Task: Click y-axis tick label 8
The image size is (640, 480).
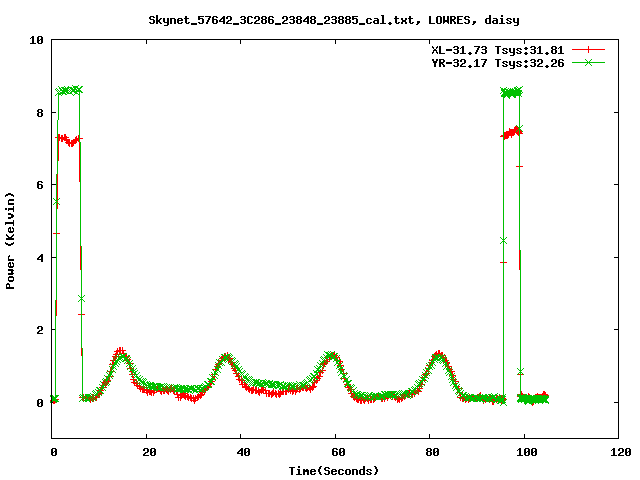Action: 40,113
